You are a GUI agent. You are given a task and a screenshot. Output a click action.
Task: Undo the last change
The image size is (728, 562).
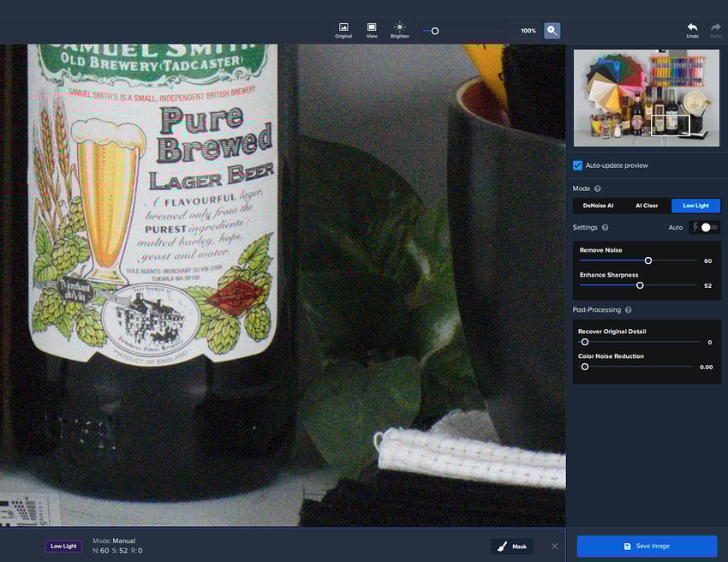tap(692, 28)
